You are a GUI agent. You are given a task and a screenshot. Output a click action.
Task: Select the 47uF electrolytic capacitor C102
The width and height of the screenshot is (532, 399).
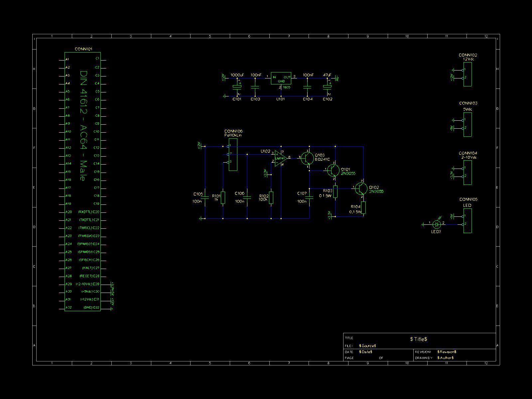click(x=327, y=87)
